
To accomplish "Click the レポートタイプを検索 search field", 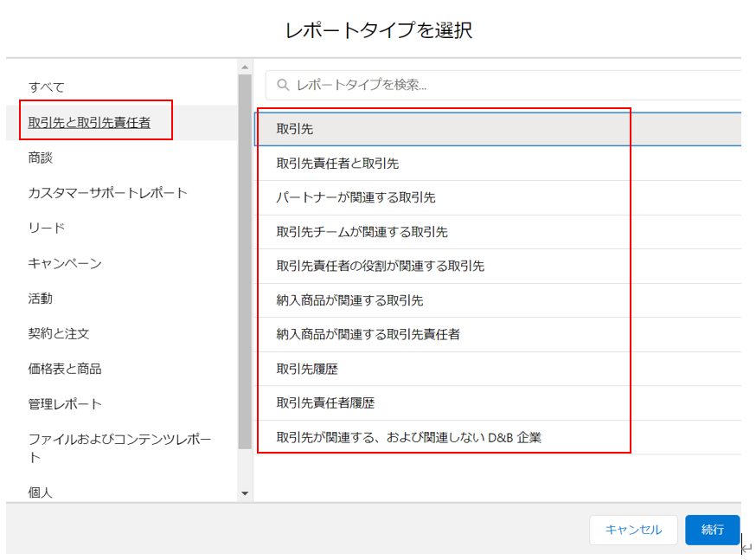I will 503,85.
